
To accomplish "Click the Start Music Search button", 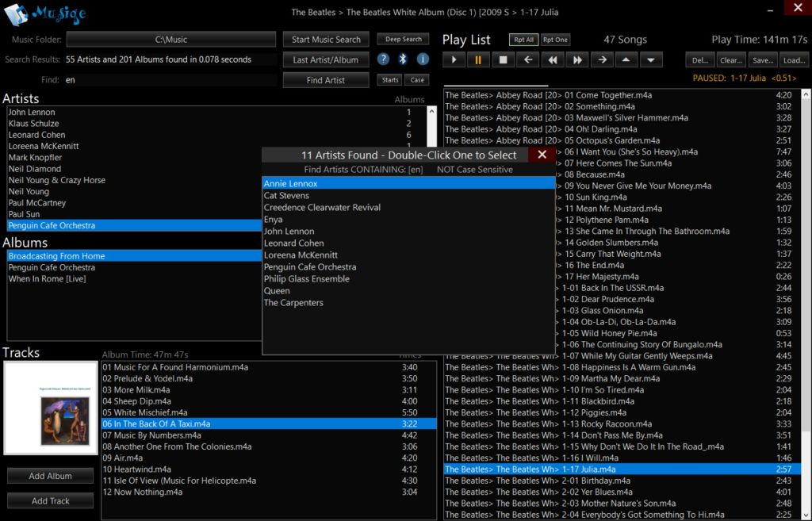I will tap(326, 40).
